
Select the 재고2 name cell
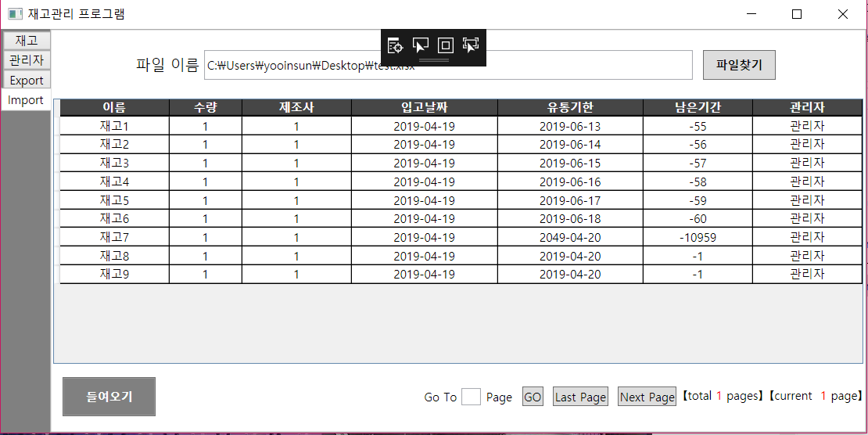pyautogui.click(x=115, y=145)
